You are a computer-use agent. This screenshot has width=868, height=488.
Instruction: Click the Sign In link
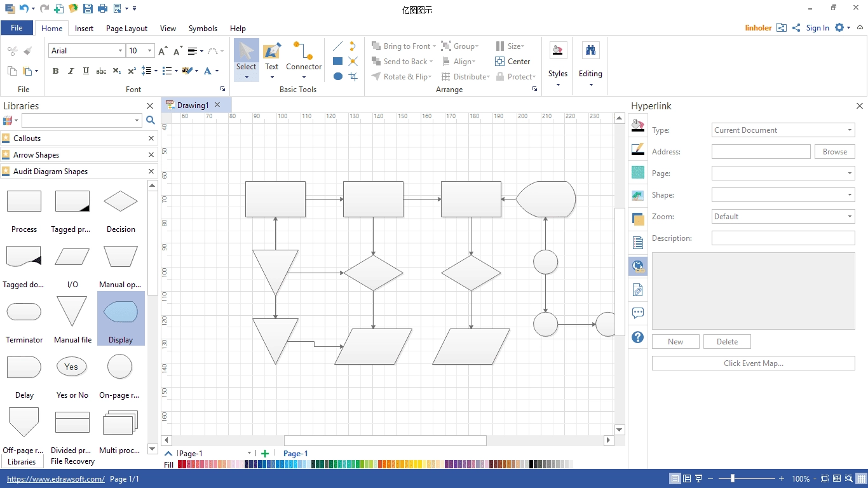817,28
